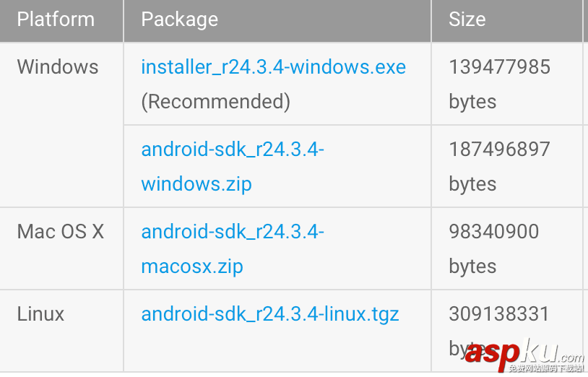Click the Platform column header
The width and height of the screenshot is (588, 377).
click(56, 19)
